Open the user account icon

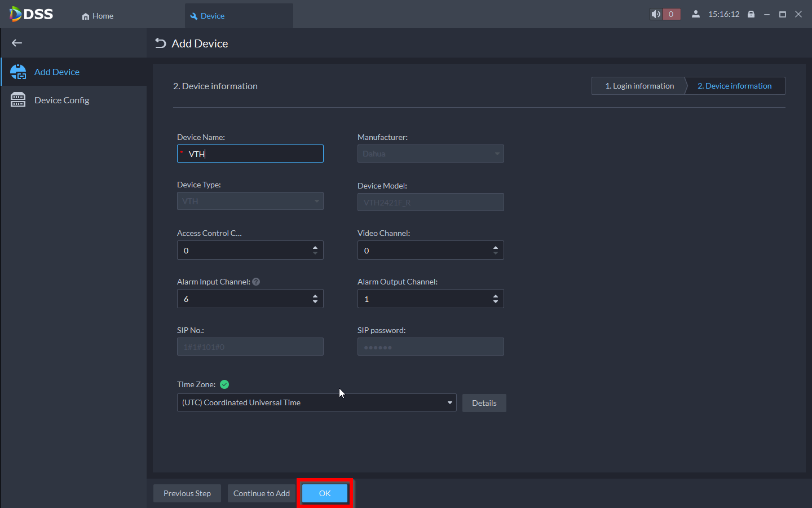[696, 15]
